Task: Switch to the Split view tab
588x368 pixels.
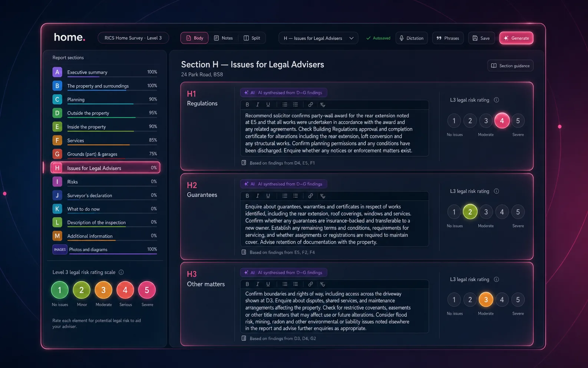Action: (x=252, y=38)
